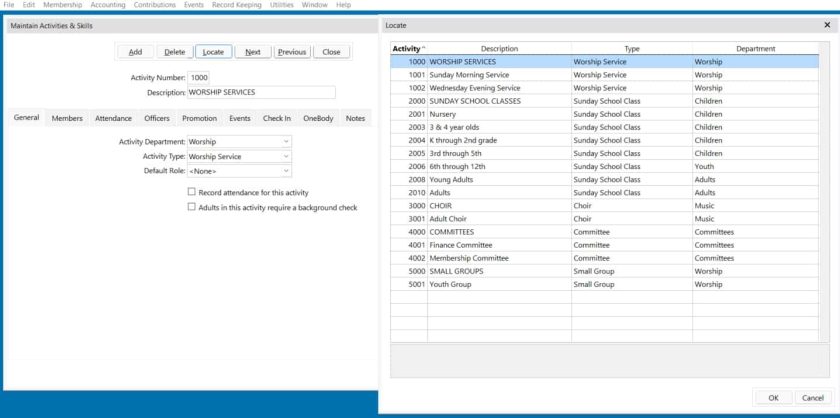Go to the Previous activity record
The image size is (840, 418).
click(x=292, y=52)
